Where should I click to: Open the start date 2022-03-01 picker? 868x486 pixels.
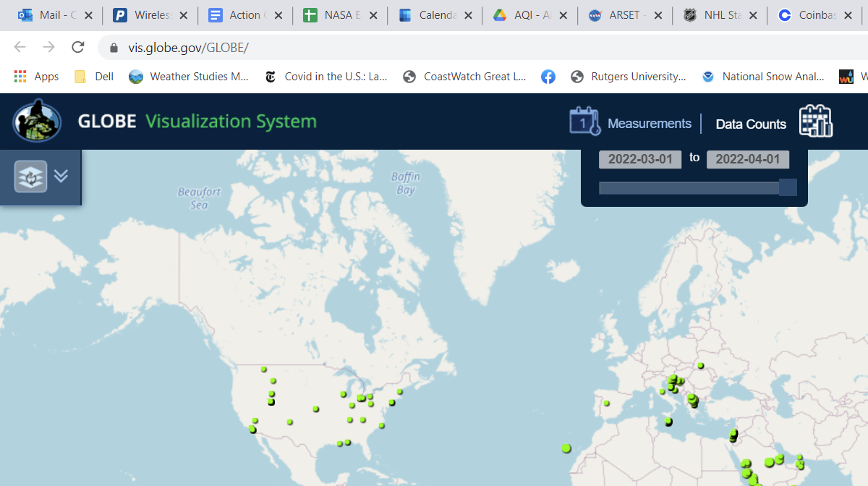pyautogui.click(x=640, y=159)
